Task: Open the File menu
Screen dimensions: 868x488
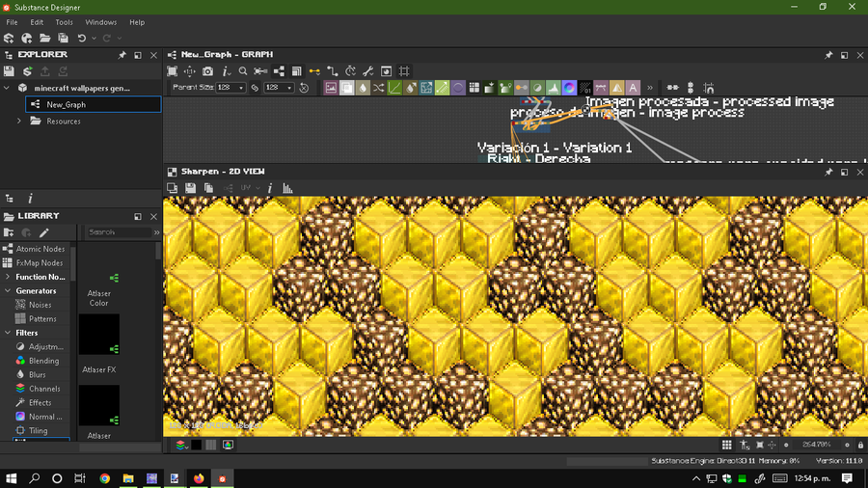Action: click(x=12, y=22)
